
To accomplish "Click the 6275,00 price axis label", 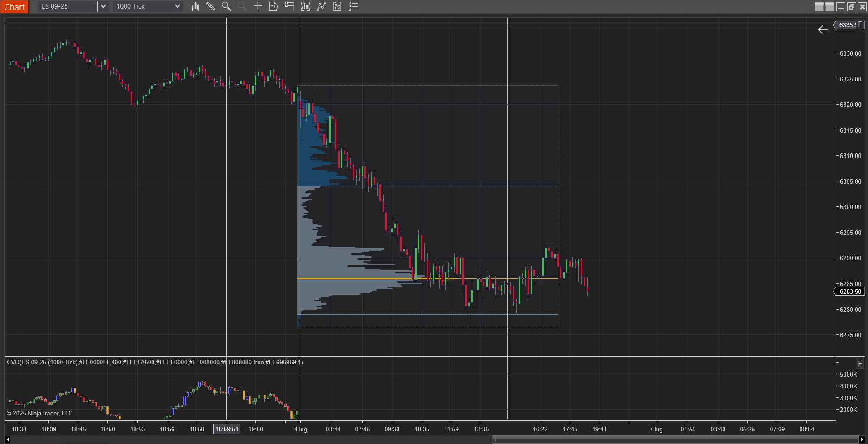I will pos(850,335).
